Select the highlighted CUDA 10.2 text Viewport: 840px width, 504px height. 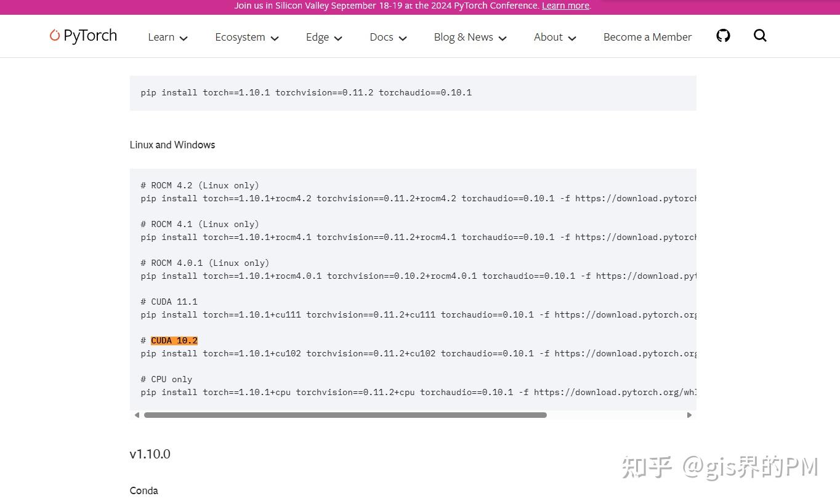click(x=174, y=340)
